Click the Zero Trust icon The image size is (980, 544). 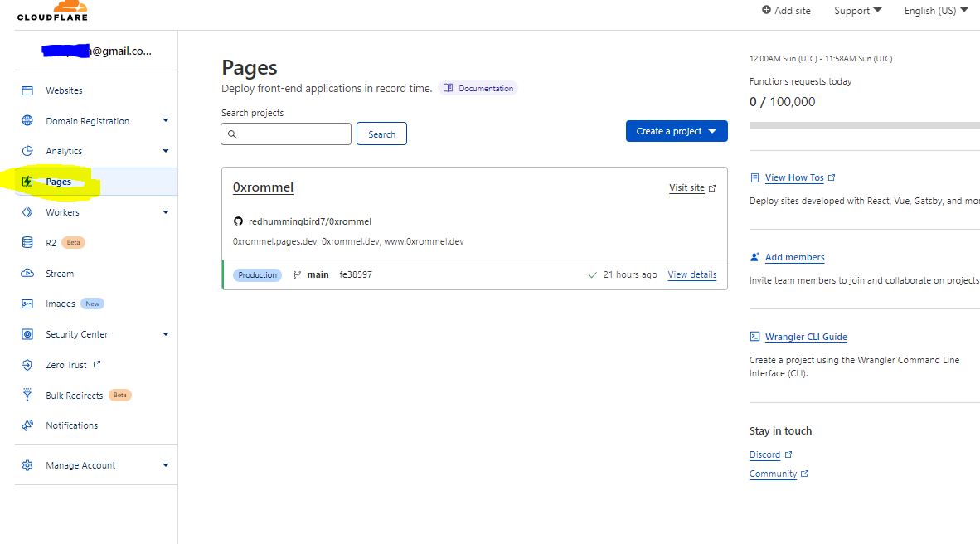(x=27, y=365)
